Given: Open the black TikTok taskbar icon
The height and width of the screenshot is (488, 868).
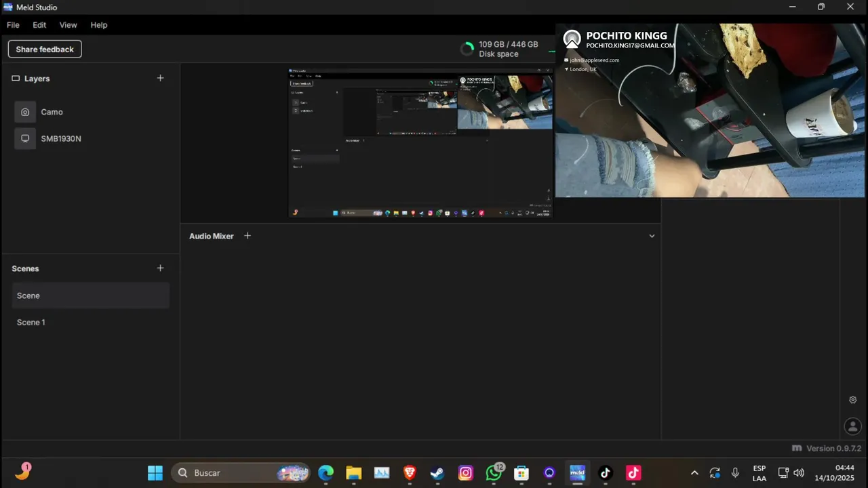Looking at the screenshot, I should tap(606, 473).
